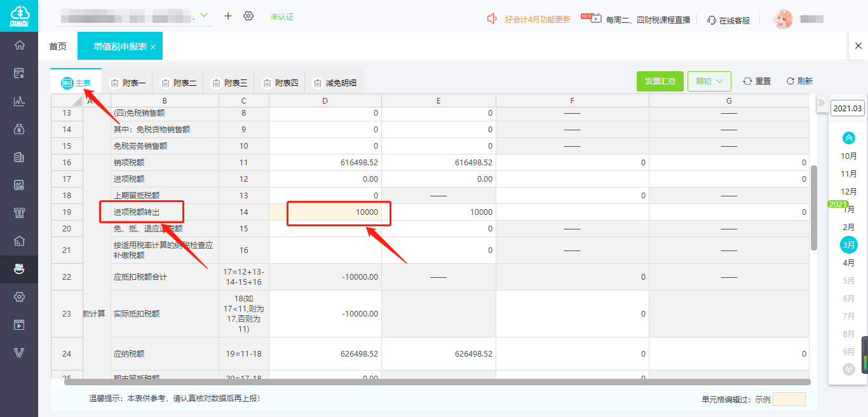
Task: Select cell E19 with value 10000
Action: click(x=438, y=212)
